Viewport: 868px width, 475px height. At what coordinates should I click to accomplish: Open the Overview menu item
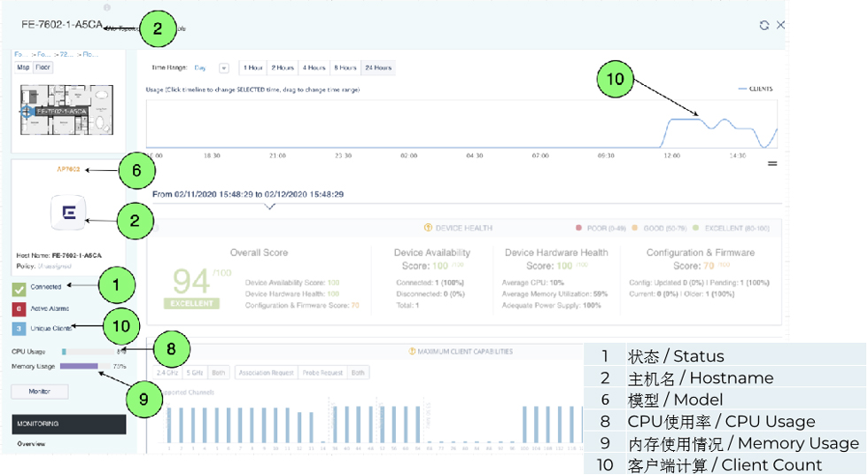tap(31, 444)
